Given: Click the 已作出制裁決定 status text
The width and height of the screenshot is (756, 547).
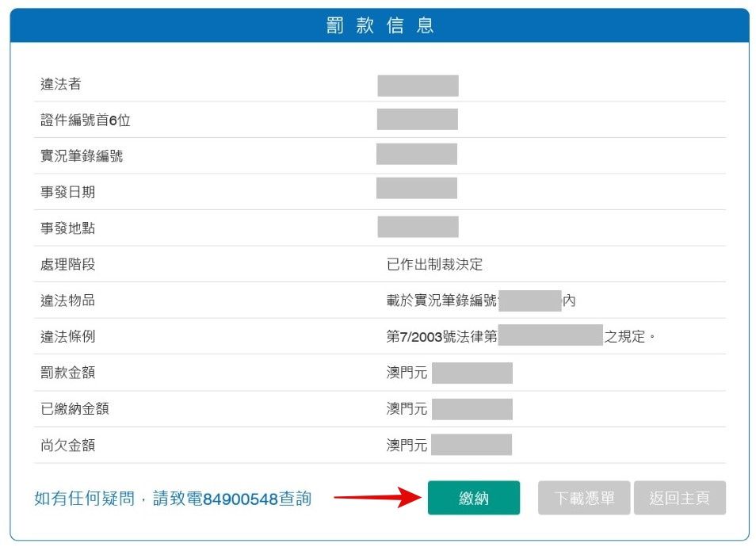Looking at the screenshot, I should (x=434, y=264).
